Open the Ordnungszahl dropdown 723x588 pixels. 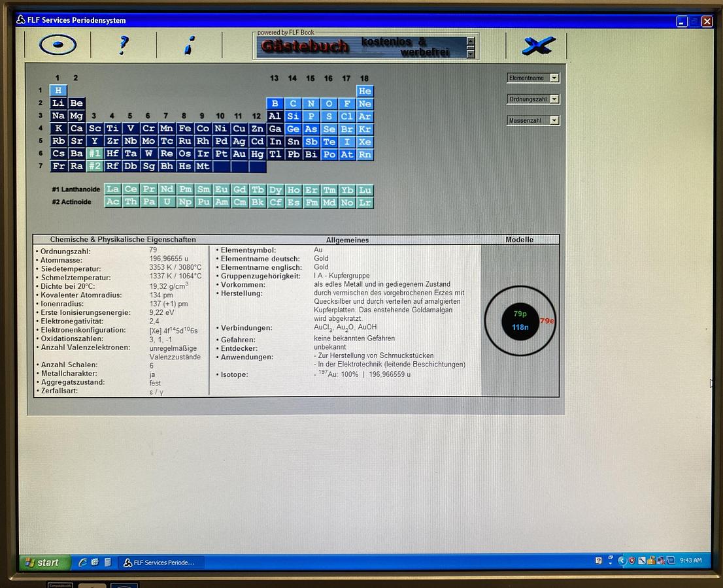[x=531, y=99]
